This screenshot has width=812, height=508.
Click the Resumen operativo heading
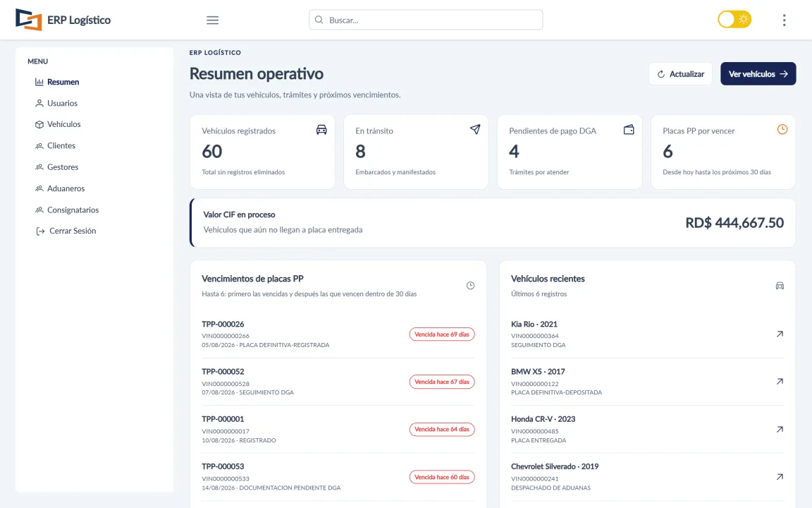(257, 73)
